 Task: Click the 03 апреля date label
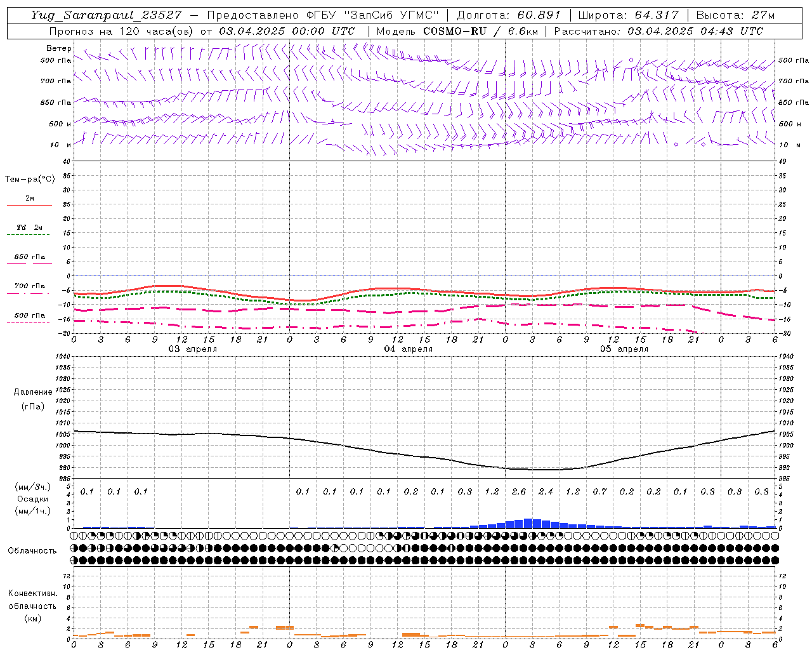point(192,349)
